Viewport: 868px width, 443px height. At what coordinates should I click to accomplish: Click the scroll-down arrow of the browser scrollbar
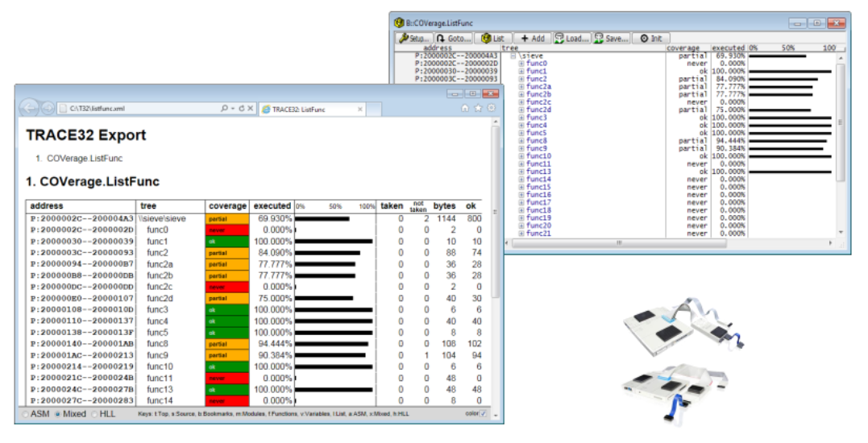tap(496, 415)
